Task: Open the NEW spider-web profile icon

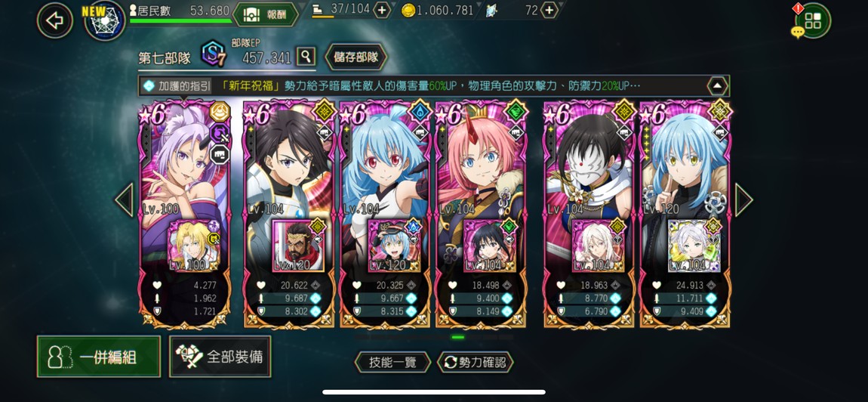Action: point(105,21)
